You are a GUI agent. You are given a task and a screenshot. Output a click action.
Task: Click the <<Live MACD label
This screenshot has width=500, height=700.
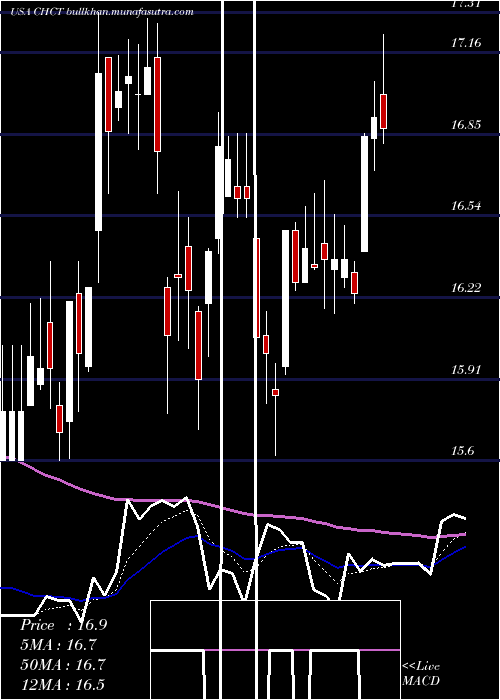(x=421, y=673)
